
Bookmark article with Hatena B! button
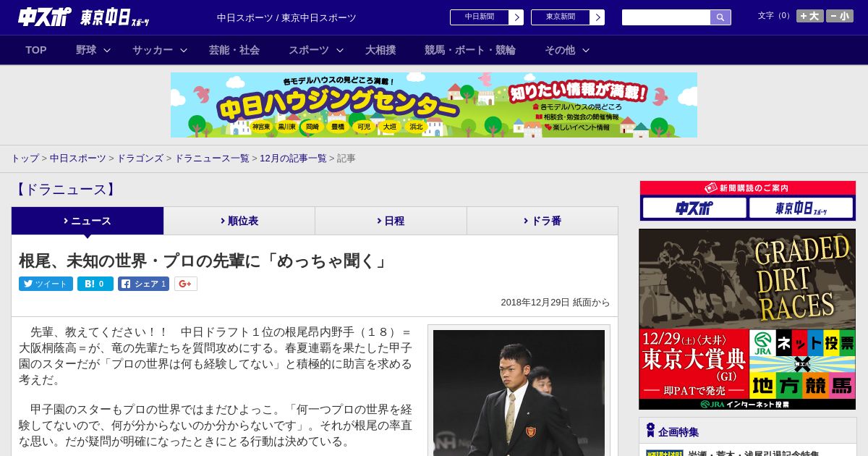tap(95, 284)
